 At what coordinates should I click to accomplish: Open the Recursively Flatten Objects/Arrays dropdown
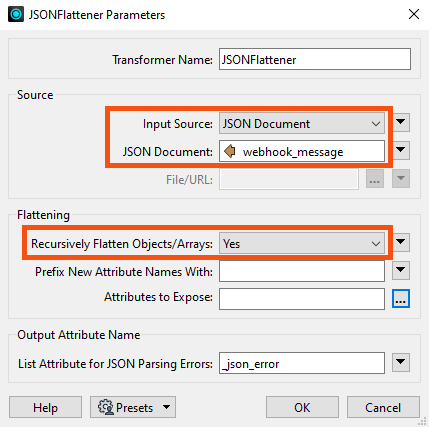[x=302, y=243]
